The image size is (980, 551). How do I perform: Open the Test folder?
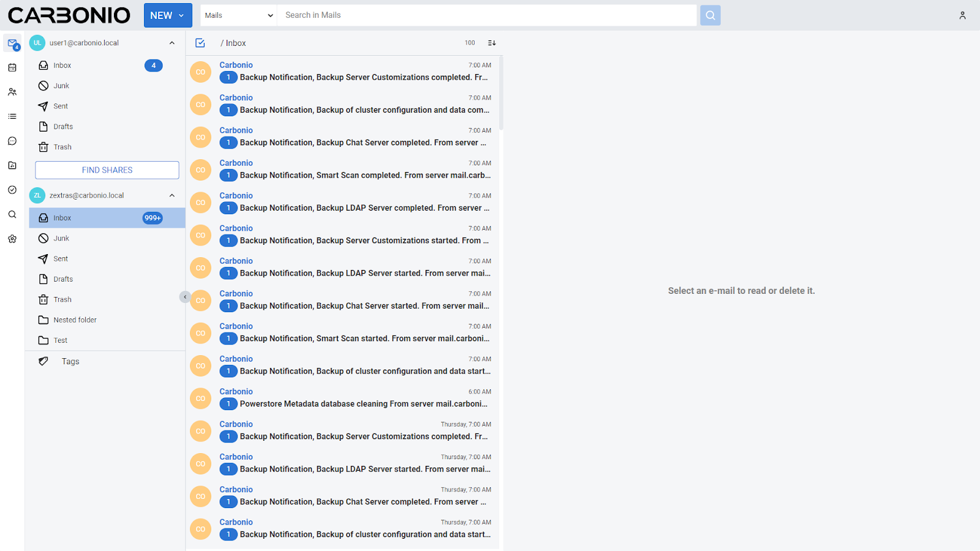[x=107, y=340]
